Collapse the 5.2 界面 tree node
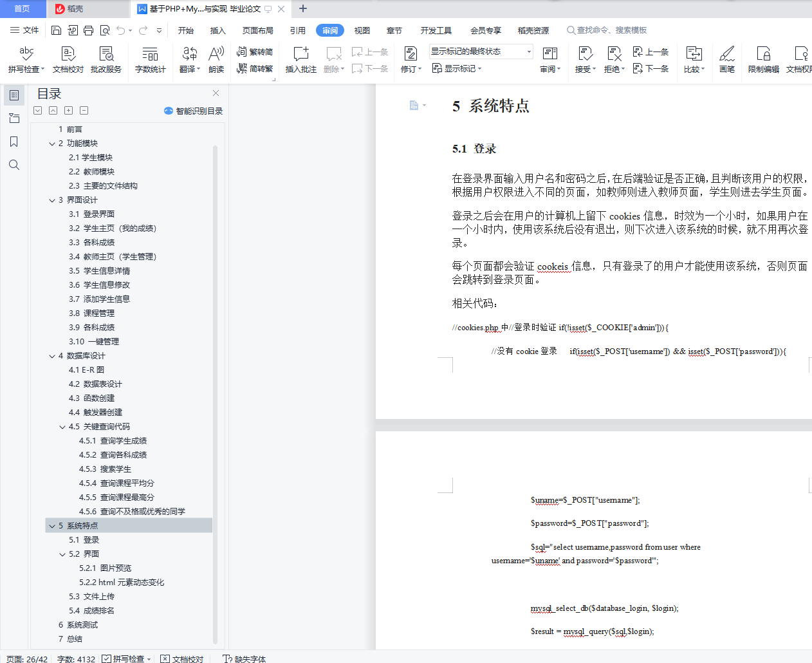 tap(62, 554)
